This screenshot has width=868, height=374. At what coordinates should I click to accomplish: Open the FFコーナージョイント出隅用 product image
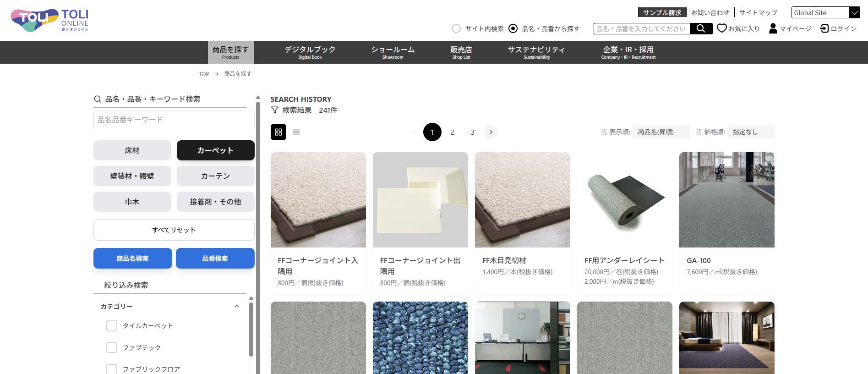tap(420, 200)
